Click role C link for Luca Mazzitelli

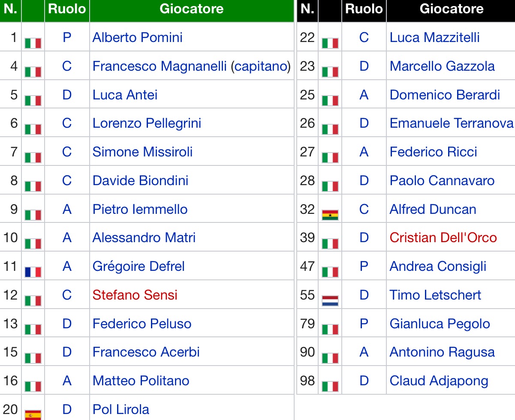[x=364, y=37]
